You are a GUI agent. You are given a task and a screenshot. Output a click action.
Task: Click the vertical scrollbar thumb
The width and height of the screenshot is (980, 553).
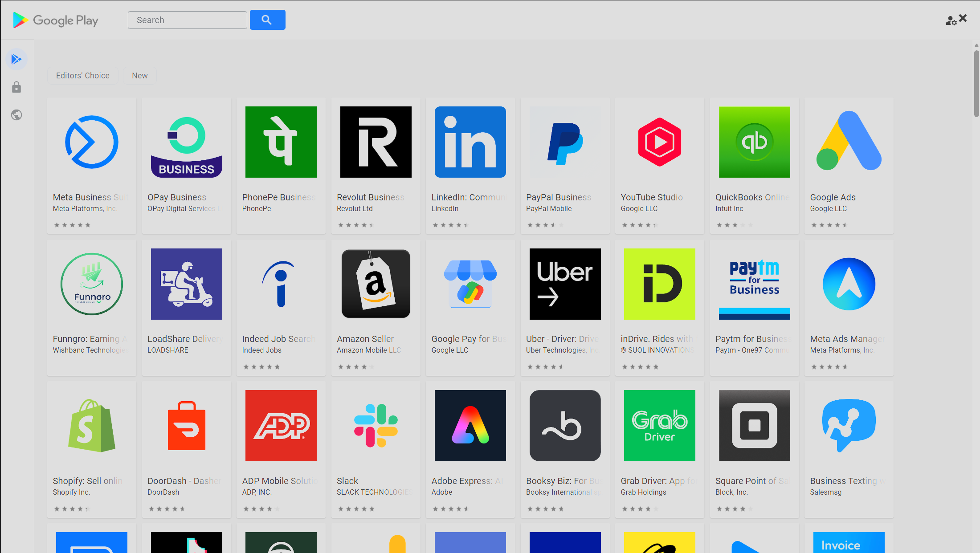tap(976, 83)
